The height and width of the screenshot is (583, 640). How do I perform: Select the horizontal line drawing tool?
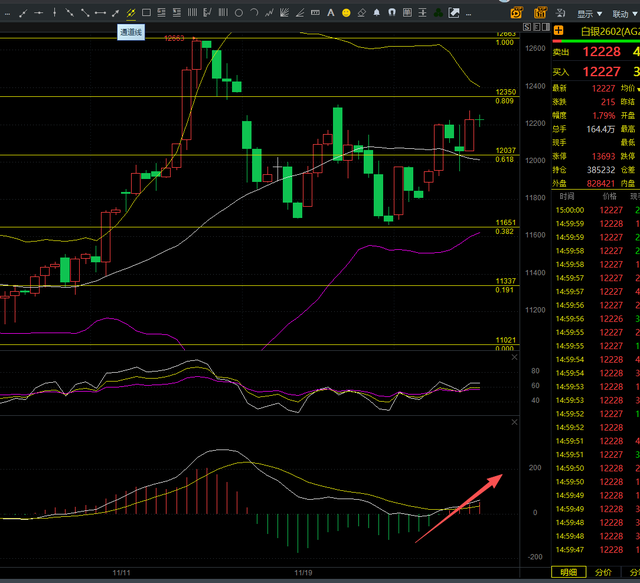click(x=38, y=13)
